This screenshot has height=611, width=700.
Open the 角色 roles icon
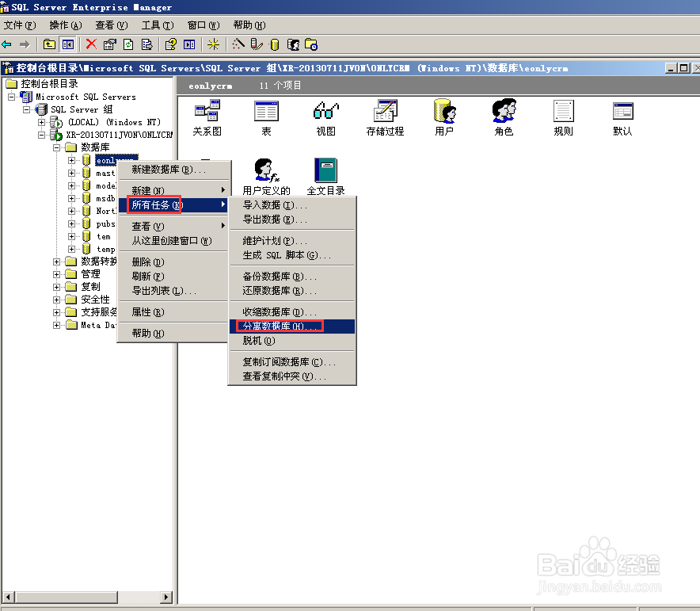[504, 118]
